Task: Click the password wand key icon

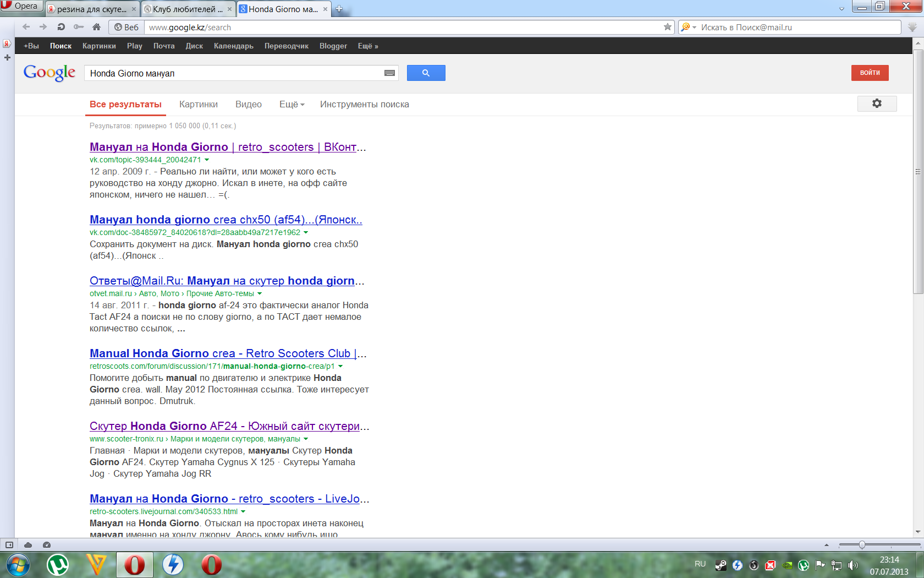Action: pyautogui.click(x=79, y=27)
